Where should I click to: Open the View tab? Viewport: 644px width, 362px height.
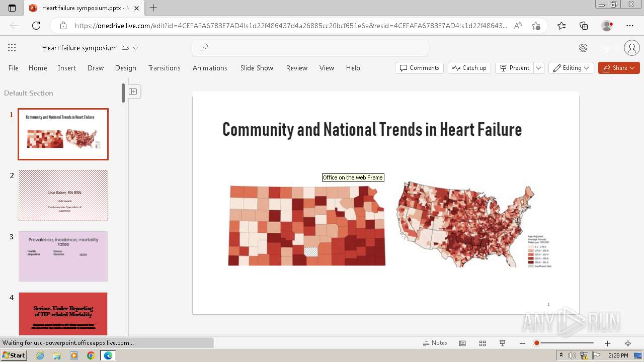click(x=327, y=68)
